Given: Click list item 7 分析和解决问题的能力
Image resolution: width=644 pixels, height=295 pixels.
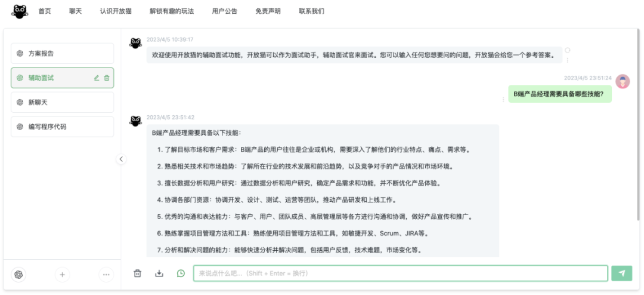Looking at the screenshot, I should (290, 250).
